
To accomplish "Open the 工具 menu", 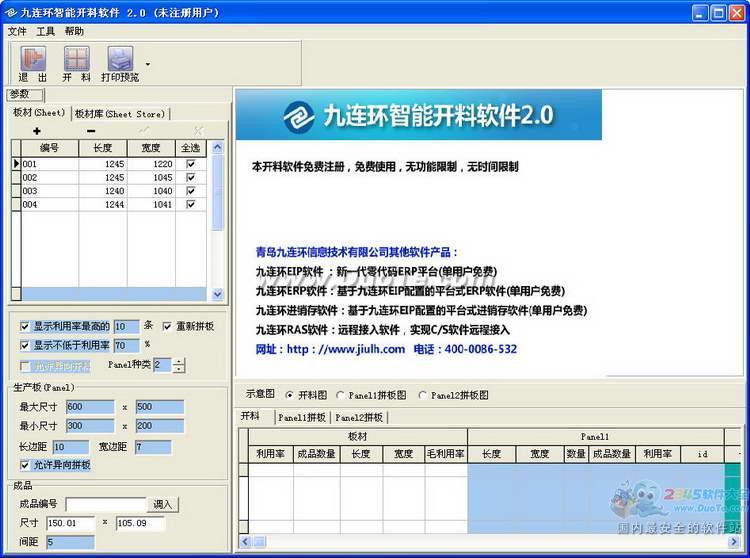I will point(45,32).
